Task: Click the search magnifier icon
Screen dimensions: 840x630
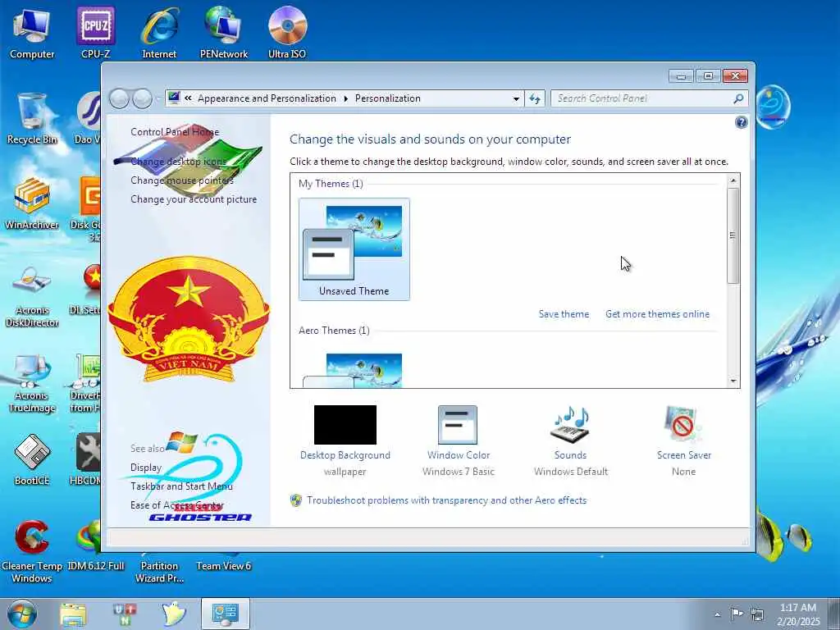Action: pos(738,98)
